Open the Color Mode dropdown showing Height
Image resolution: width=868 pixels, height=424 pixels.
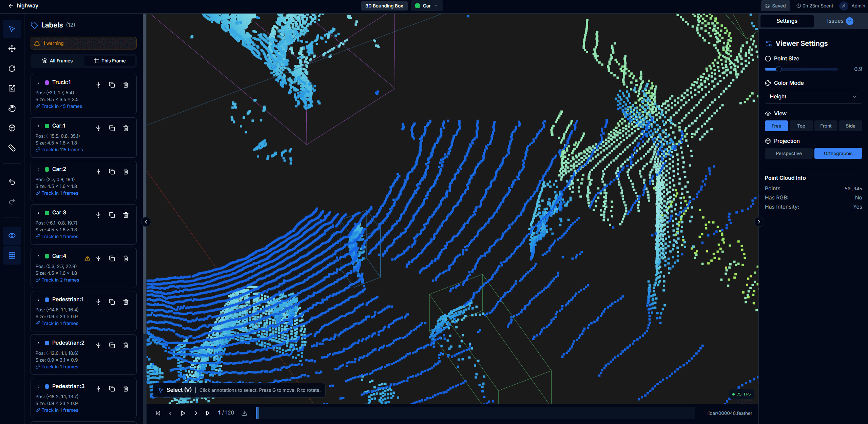[813, 97]
